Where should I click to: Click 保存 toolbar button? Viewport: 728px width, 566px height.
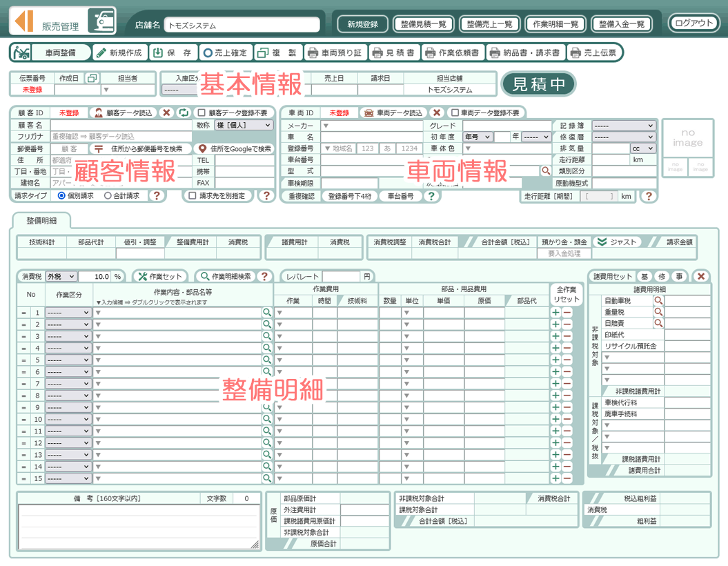pos(173,53)
